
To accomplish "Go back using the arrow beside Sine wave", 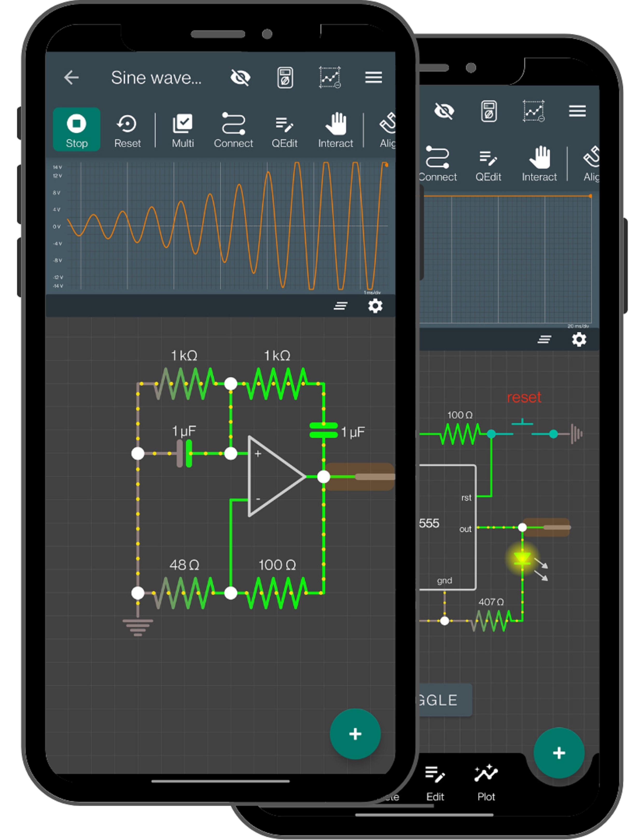I will (x=71, y=78).
